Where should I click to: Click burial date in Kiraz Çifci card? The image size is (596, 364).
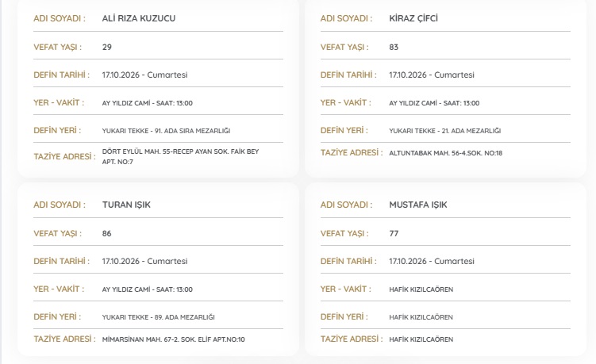click(432, 75)
